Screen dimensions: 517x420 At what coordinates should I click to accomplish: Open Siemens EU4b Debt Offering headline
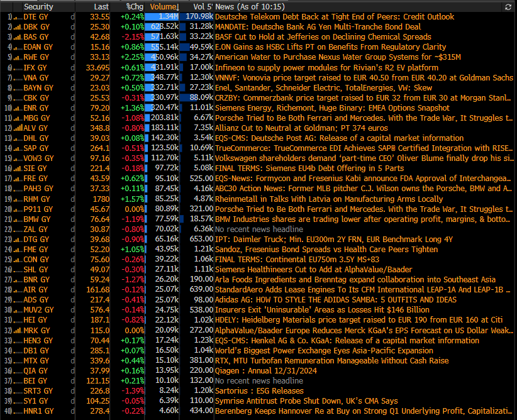[x=309, y=169]
